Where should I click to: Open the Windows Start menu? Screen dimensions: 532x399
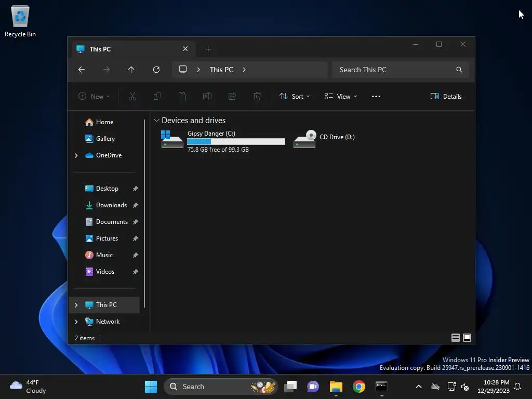tap(151, 387)
